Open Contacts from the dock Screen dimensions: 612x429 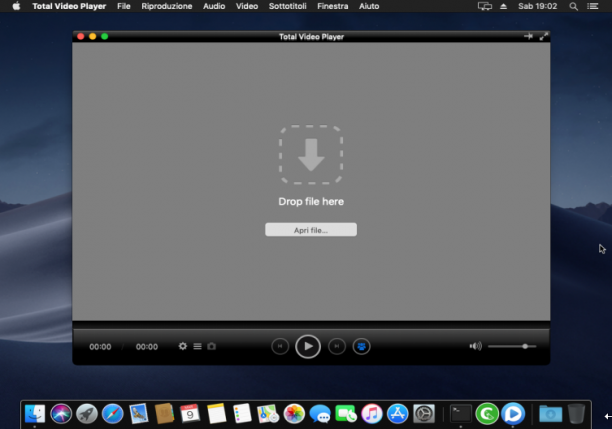click(164, 414)
